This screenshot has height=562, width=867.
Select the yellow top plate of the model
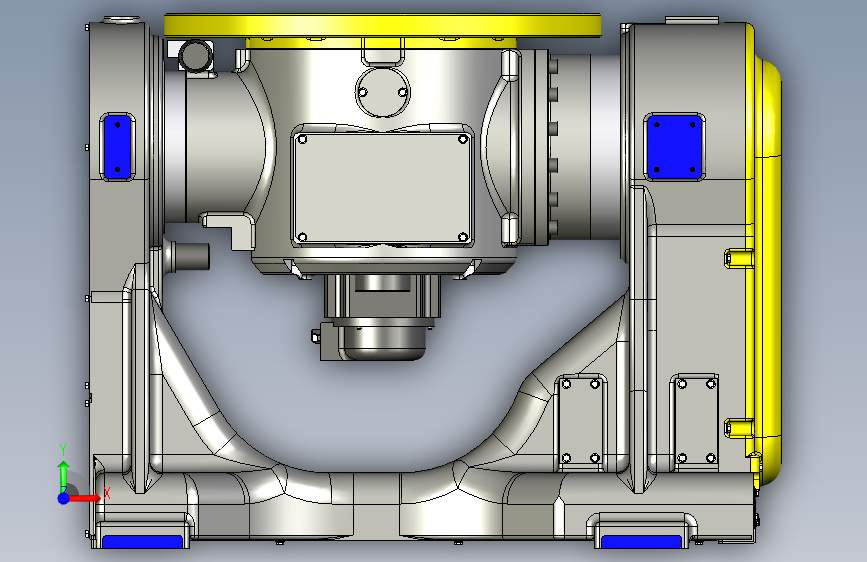[382, 25]
